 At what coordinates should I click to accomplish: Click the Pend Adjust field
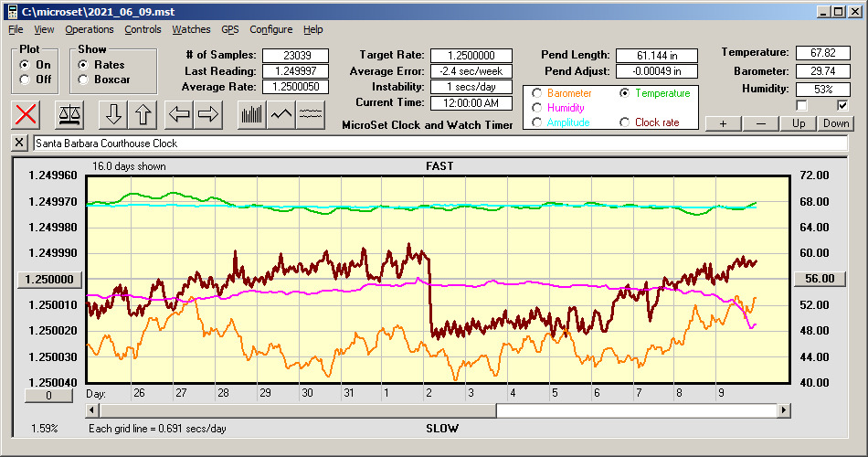[657, 71]
